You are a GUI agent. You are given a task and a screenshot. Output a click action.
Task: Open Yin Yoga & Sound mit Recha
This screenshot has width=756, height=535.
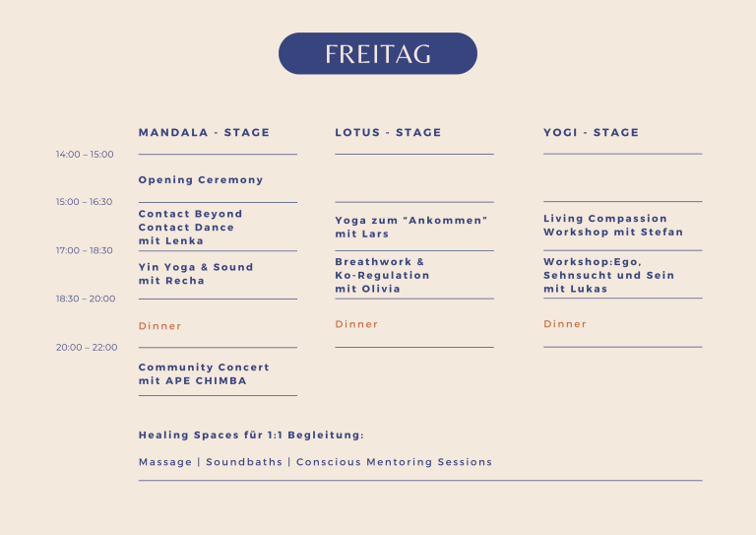(x=196, y=274)
